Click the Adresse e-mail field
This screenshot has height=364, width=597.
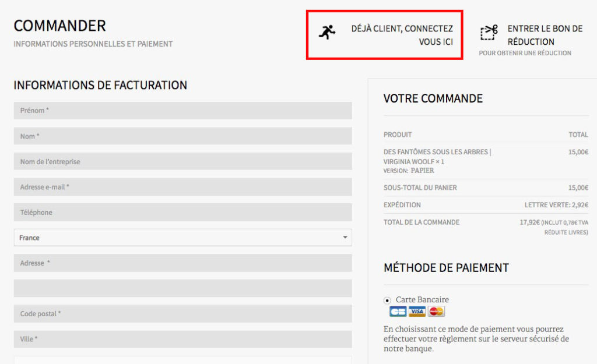(x=182, y=187)
